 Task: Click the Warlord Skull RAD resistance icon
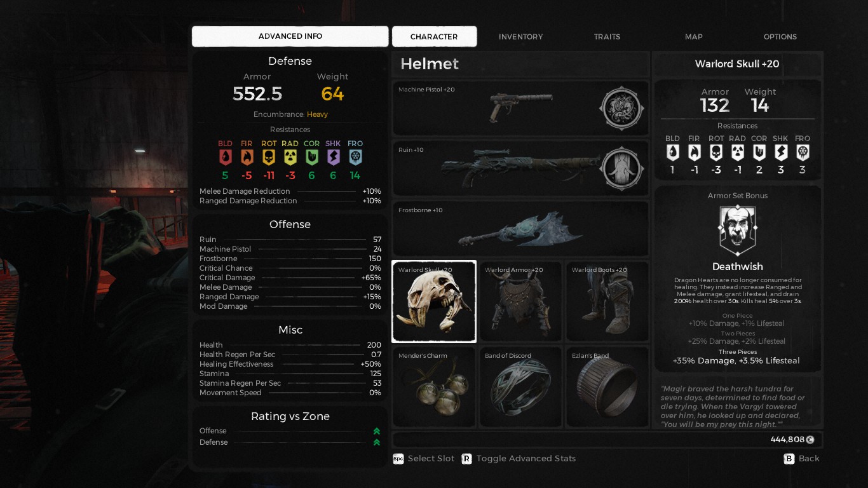(x=737, y=152)
